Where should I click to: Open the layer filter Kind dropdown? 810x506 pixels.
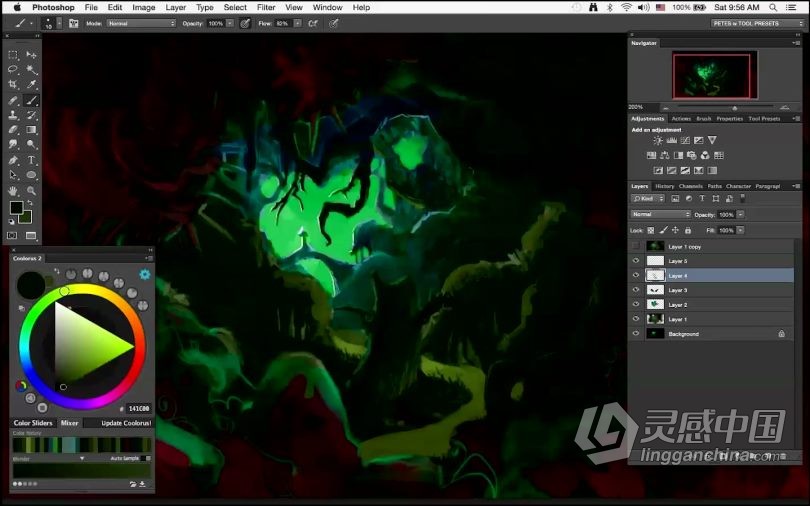tap(648, 199)
